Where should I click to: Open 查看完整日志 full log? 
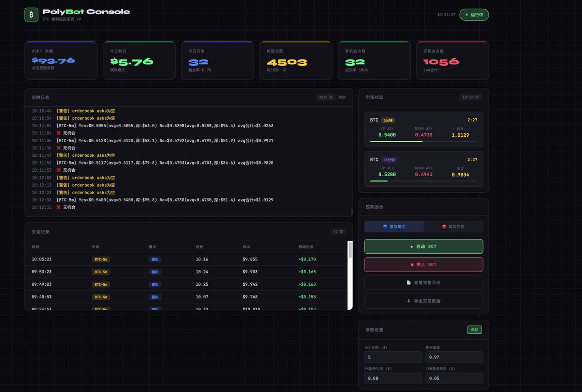[x=423, y=282]
